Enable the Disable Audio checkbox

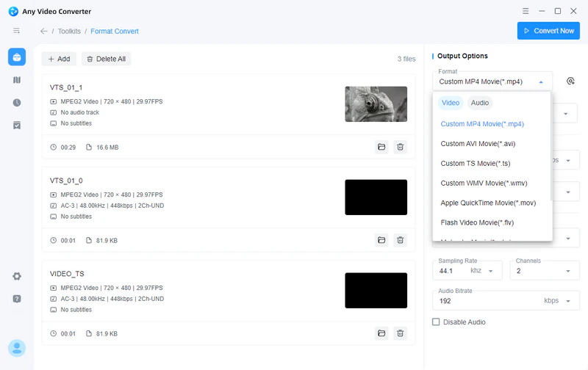pyautogui.click(x=436, y=322)
